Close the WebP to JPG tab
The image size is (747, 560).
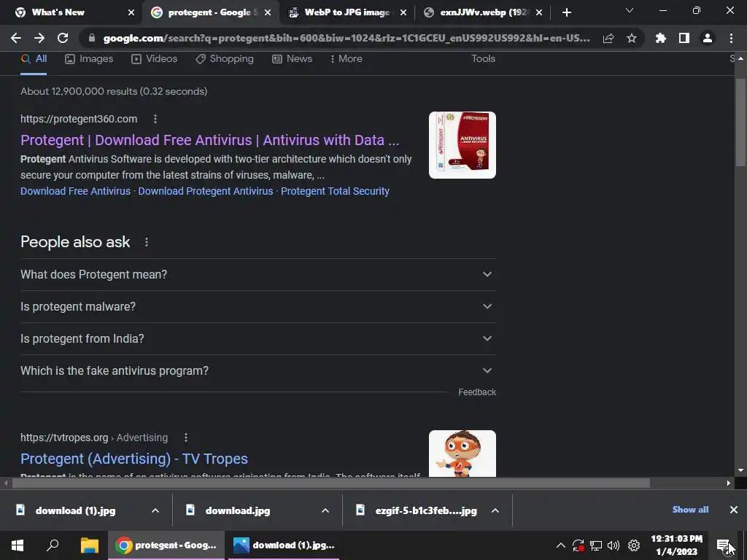click(403, 12)
